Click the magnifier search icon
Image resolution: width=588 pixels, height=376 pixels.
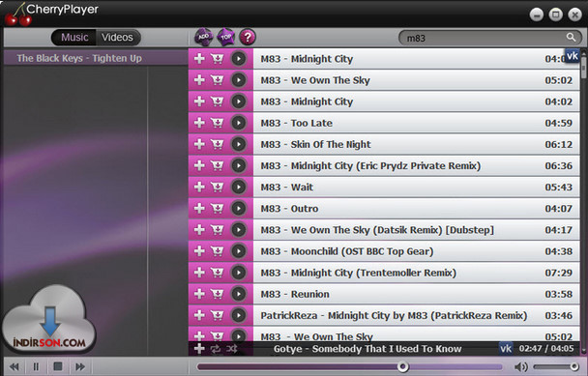click(x=571, y=37)
